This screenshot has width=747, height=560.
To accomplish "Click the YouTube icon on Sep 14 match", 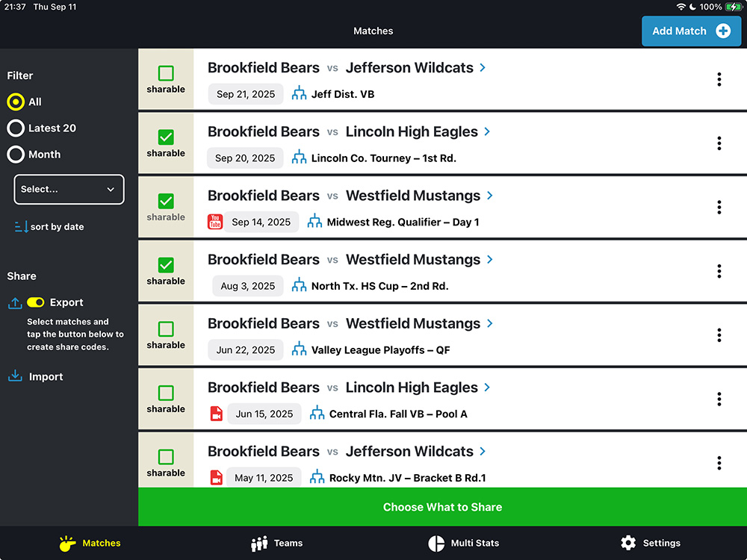I will tap(215, 222).
